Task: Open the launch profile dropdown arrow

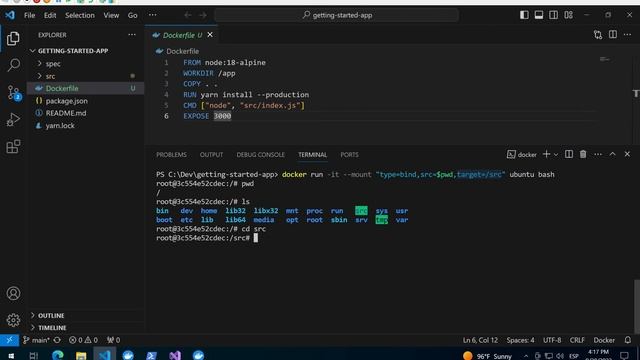Action: [x=556, y=155]
